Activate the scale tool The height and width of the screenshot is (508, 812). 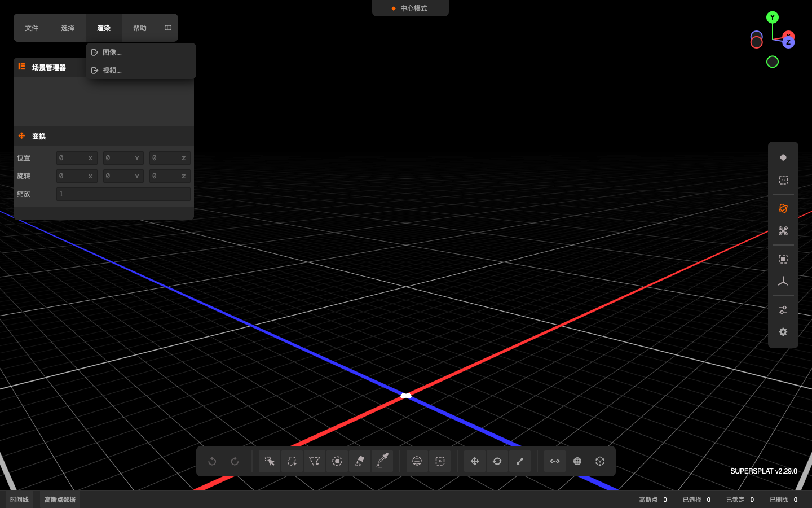point(520,461)
